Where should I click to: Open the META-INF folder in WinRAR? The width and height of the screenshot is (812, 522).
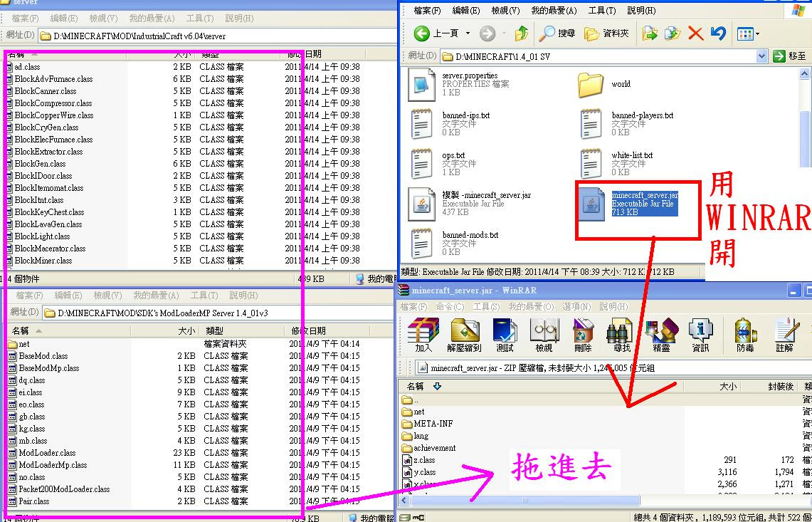(x=428, y=424)
